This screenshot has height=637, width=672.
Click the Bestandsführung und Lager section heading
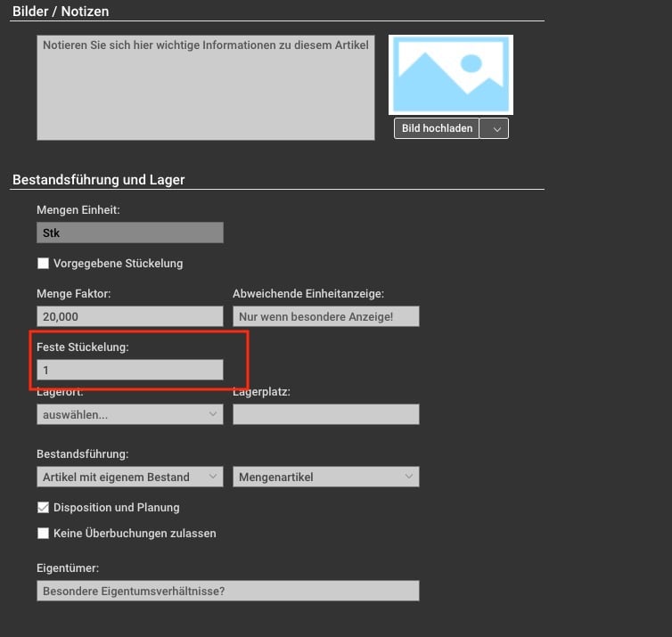point(98,179)
